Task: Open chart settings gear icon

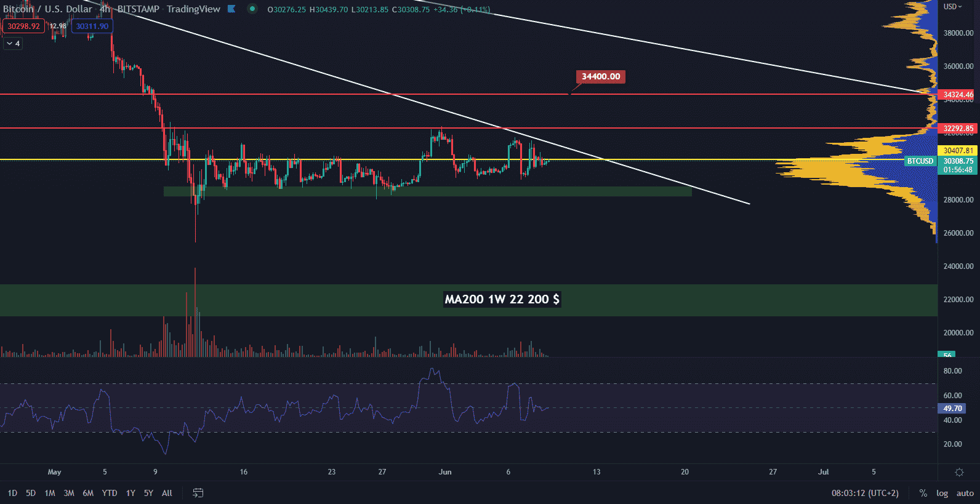Action: (958, 472)
